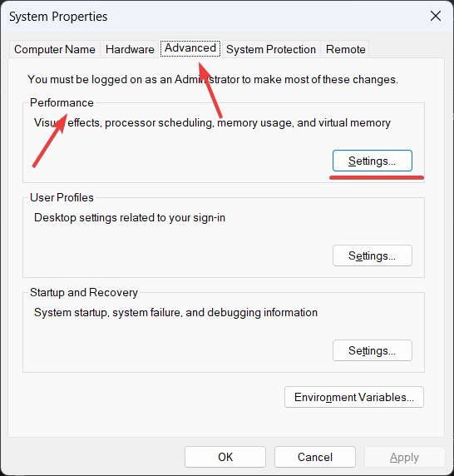Click the Performance group label
The height and width of the screenshot is (476, 454).
(62, 102)
